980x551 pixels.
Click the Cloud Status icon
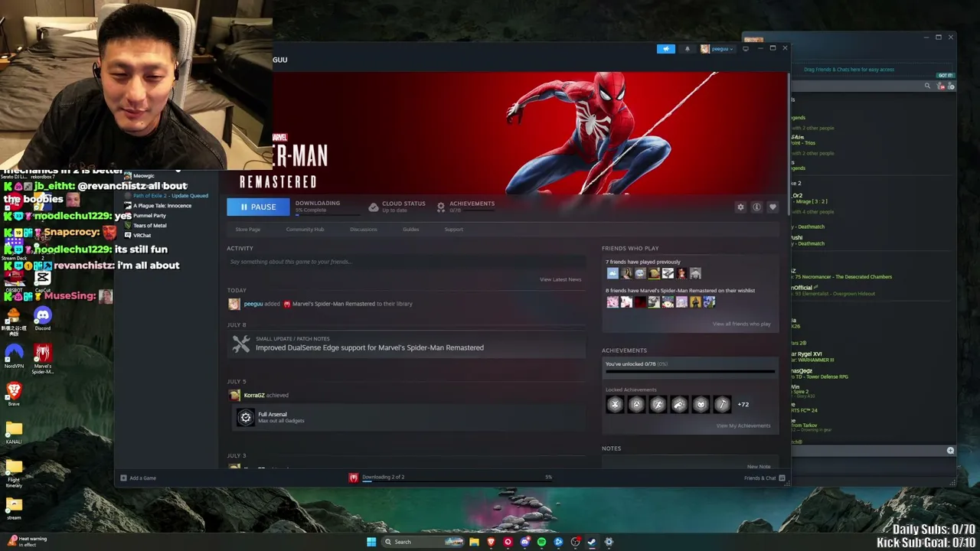[x=374, y=207]
